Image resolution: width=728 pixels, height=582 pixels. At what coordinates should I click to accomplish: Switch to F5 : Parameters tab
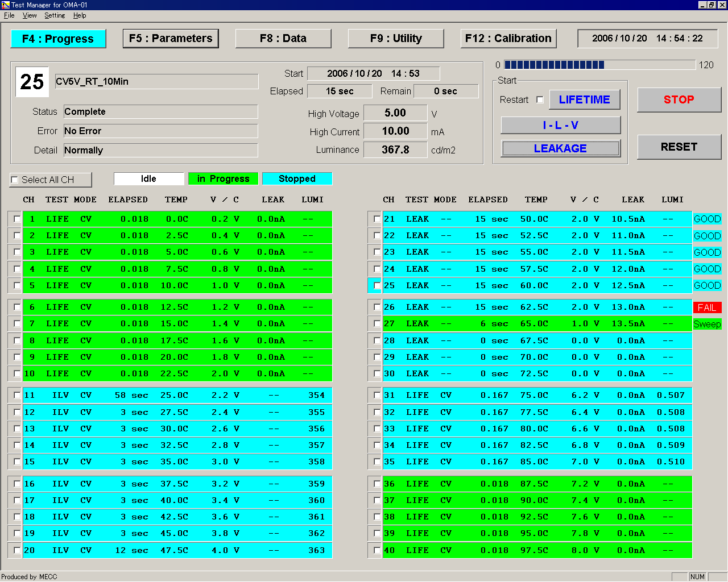(x=171, y=38)
